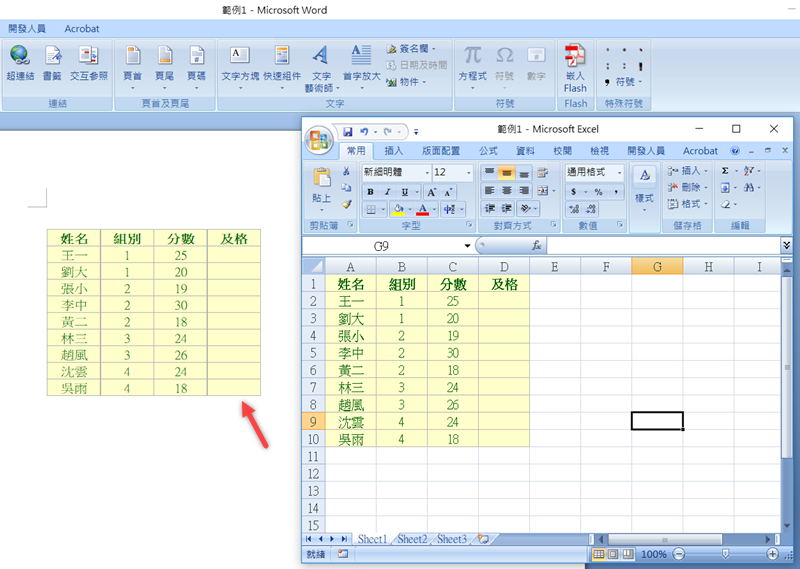Open Excel font name dropdown
800x569 pixels.
(427, 173)
